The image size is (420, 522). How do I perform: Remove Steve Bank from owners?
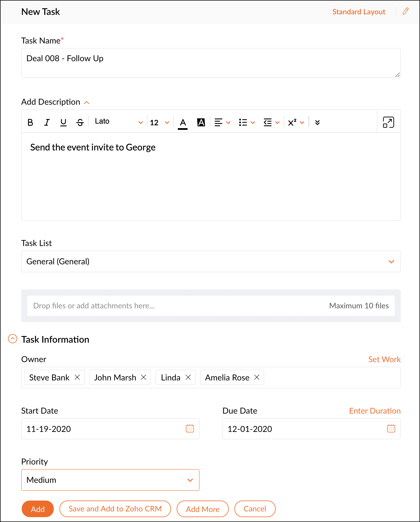pos(77,377)
